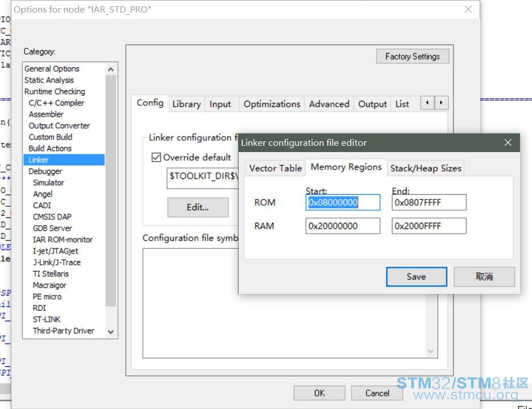Select Macraigor entry

click(50, 285)
